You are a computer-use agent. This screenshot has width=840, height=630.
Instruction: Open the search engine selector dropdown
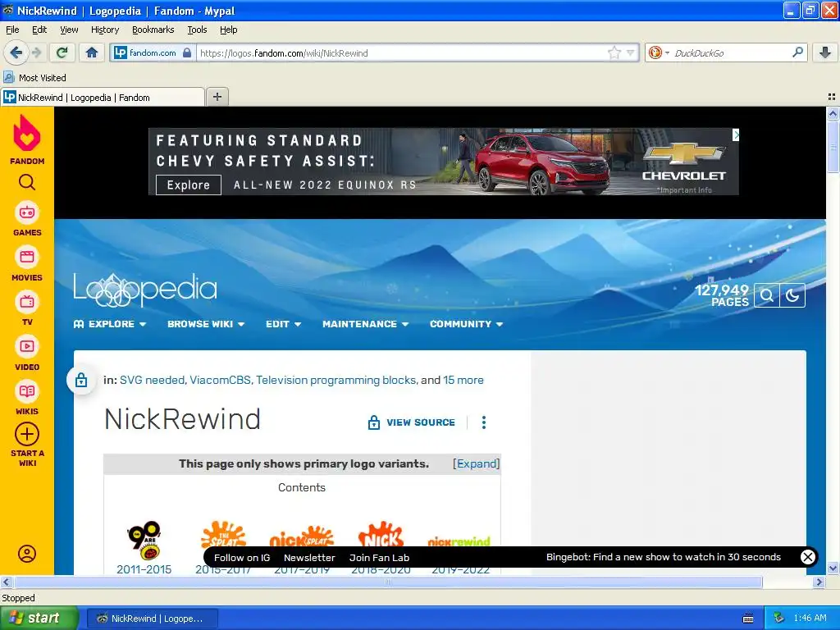pyautogui.click(x=659, y=52)
